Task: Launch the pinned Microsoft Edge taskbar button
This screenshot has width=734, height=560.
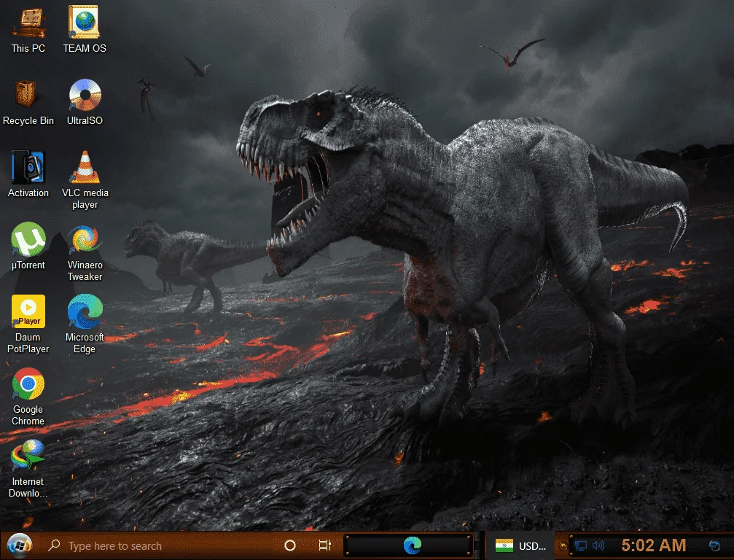Action: click(412, 545)
